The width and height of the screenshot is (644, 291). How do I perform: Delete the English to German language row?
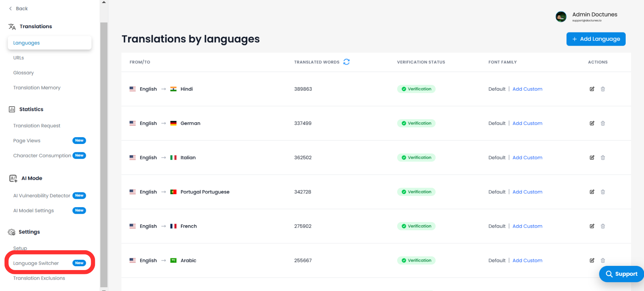(x=603, y=123)
